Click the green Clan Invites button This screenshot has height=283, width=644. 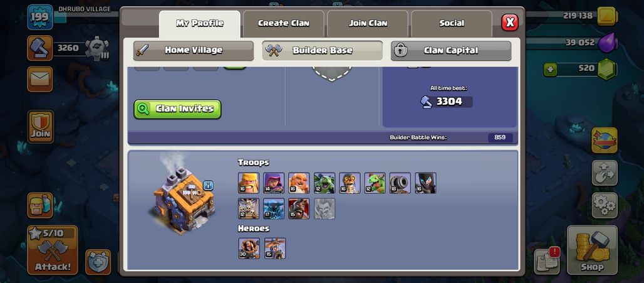tap(177, 109)
